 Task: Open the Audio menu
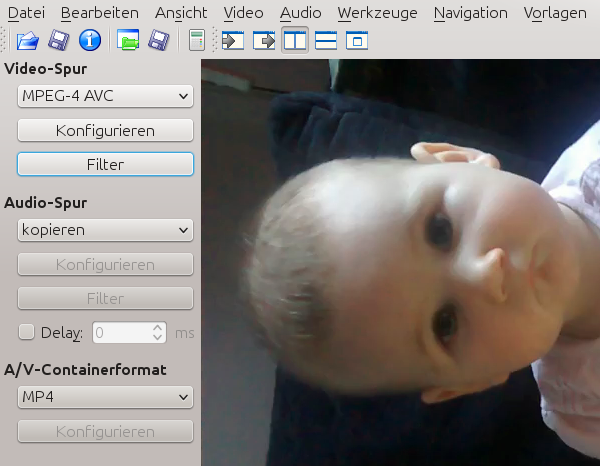pyautogui.click(x=301, y=13)
